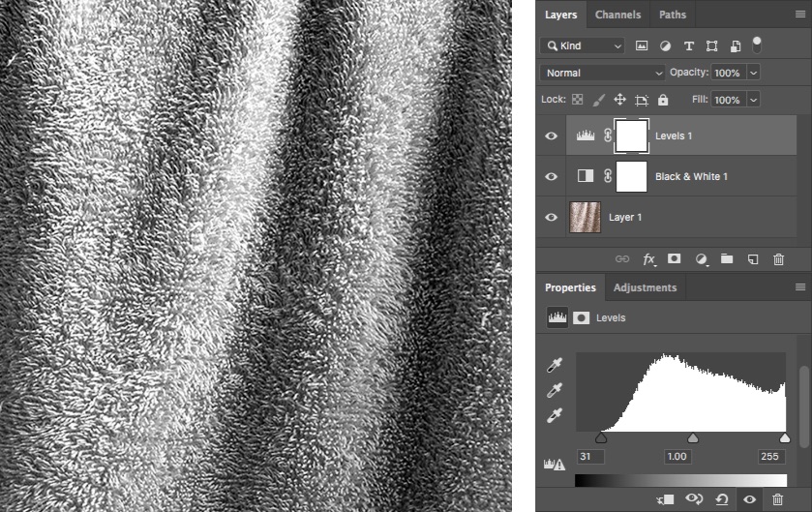Hide the Levels 1 layer

[x=552, y=136]
